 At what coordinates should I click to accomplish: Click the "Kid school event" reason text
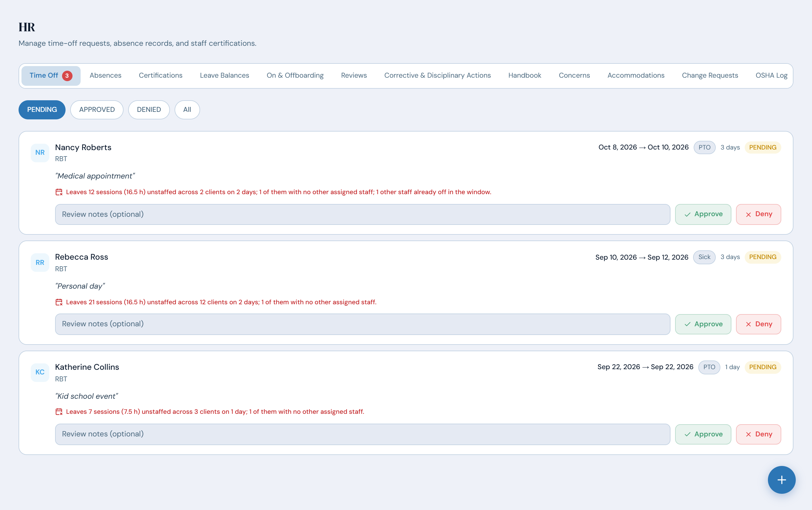(87, 396)
